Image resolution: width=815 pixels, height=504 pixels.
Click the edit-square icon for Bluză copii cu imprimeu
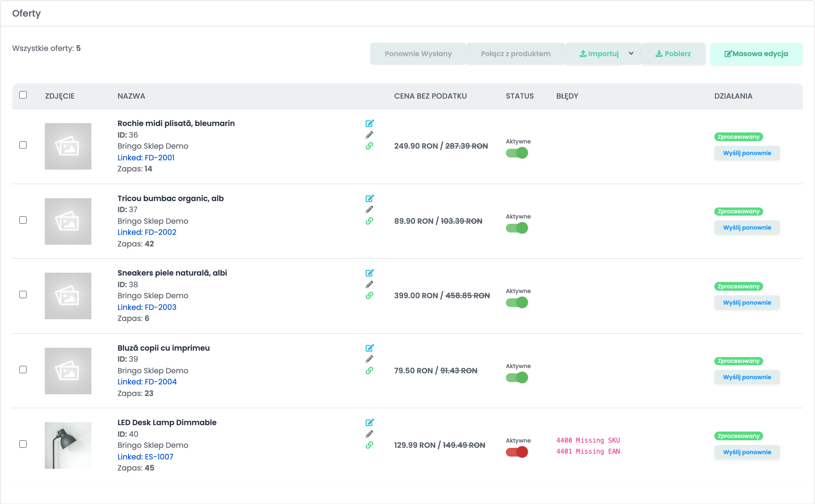pyautogui.click(x=369, y=348)
